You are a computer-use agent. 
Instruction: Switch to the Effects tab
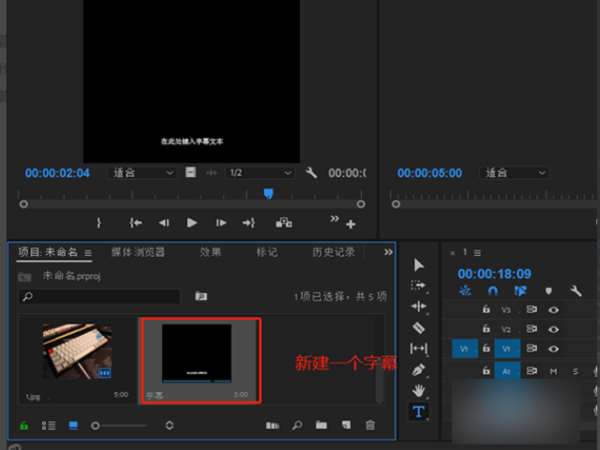click(x=210, y=252)
